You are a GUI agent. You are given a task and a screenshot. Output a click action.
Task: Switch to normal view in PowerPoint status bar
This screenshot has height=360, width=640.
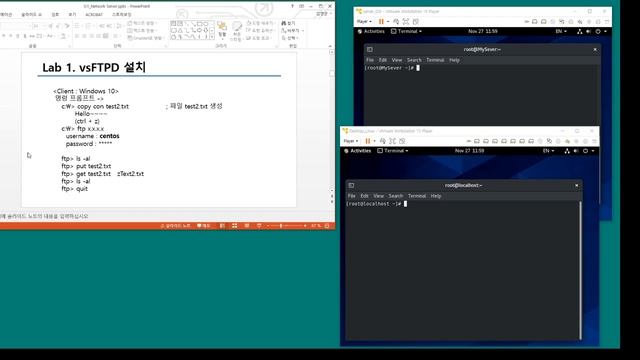click(222, 226)
